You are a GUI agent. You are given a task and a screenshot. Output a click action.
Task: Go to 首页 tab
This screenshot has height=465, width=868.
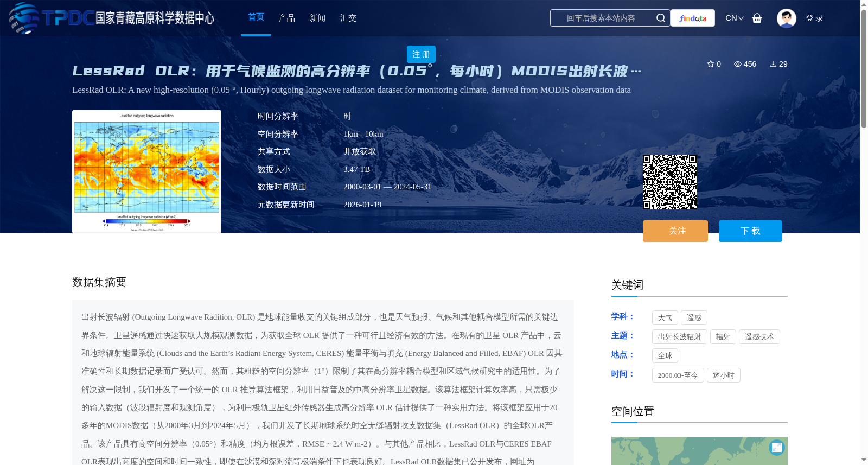(256, 17)
